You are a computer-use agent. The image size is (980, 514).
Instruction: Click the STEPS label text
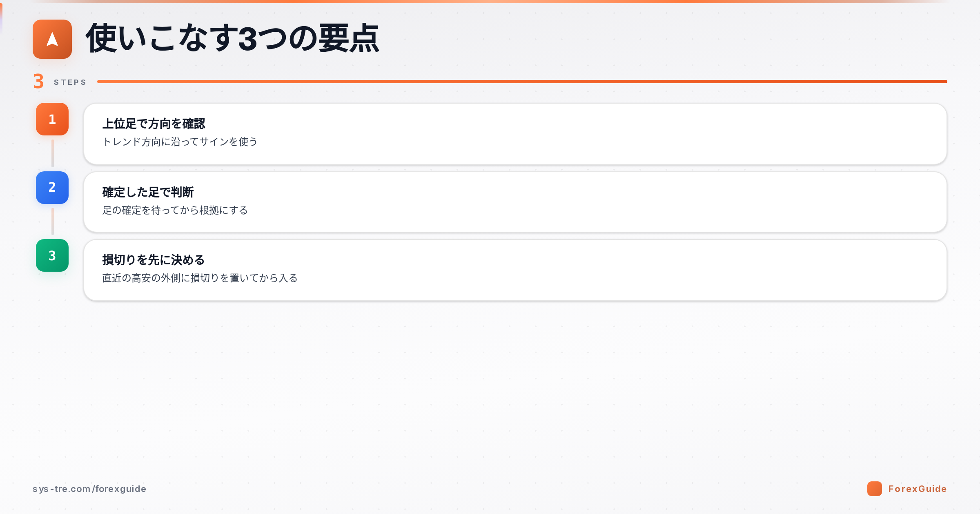(70, 82)
